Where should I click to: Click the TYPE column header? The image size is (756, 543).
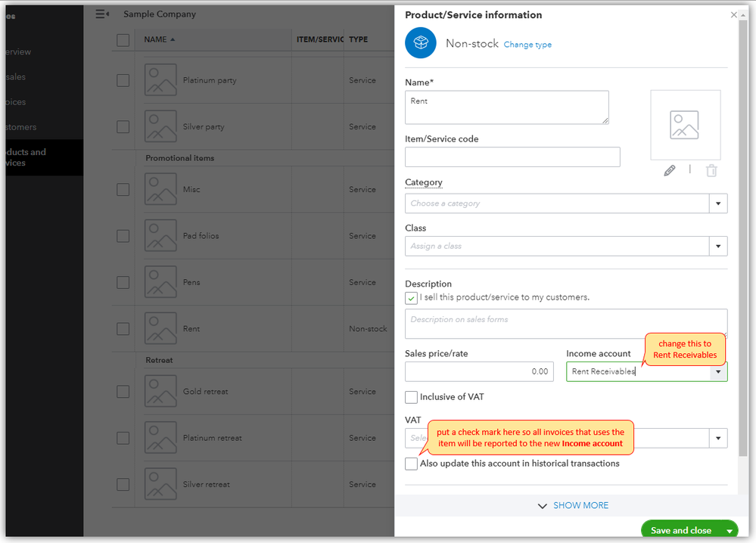point(358,39)
